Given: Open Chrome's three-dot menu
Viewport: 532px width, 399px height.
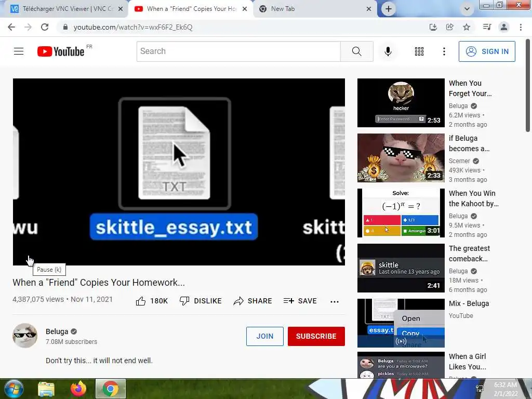Looking at the screenshot, I should coord(521,27).
